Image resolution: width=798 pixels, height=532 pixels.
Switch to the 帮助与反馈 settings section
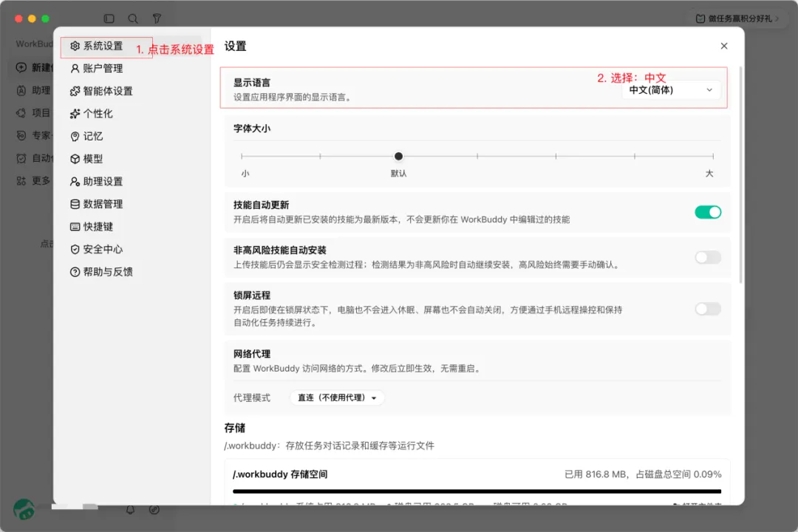(x=101, y=272)
